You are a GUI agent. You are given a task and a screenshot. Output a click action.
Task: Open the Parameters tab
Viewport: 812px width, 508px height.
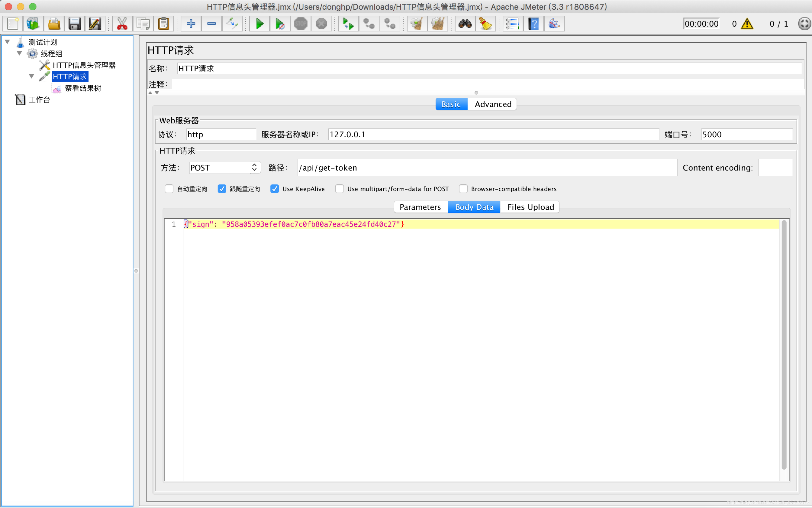point(420,207)
